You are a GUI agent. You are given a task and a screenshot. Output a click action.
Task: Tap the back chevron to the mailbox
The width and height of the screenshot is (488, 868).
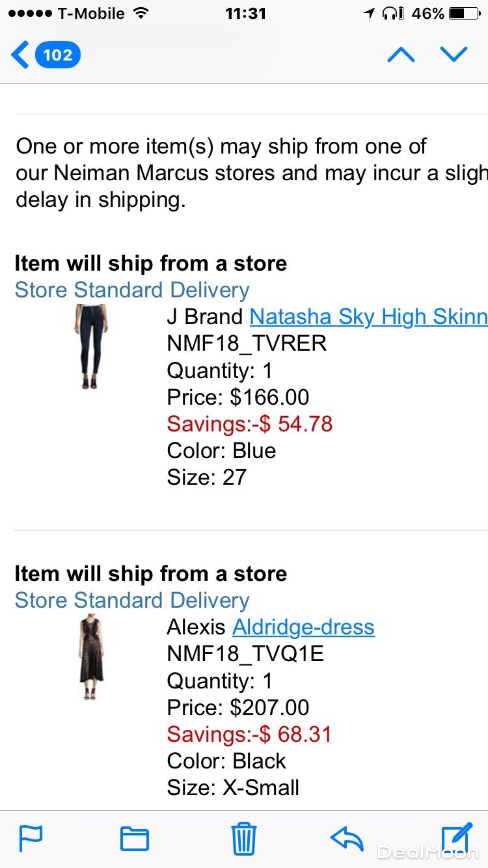20,55
